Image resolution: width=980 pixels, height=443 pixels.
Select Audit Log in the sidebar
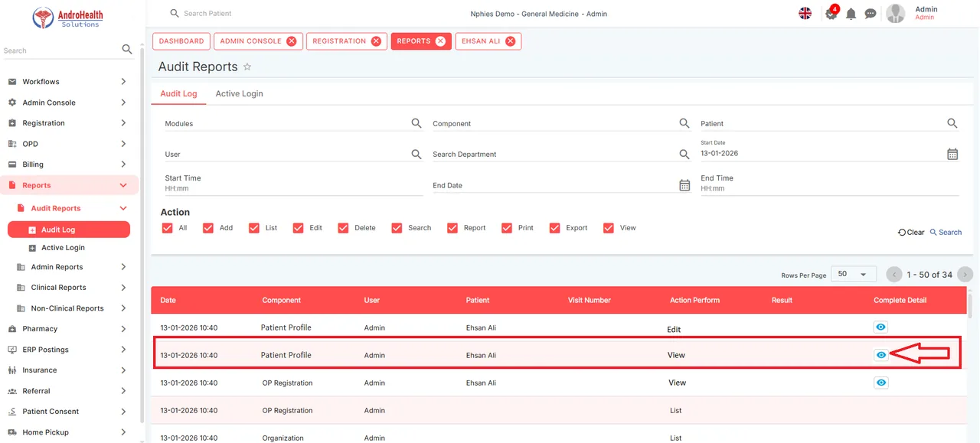click(69, 230)
